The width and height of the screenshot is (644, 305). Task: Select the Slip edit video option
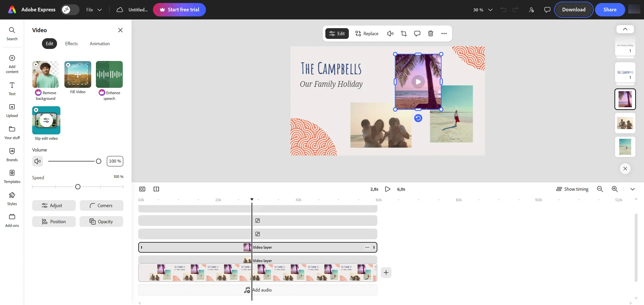click(46, 123)
